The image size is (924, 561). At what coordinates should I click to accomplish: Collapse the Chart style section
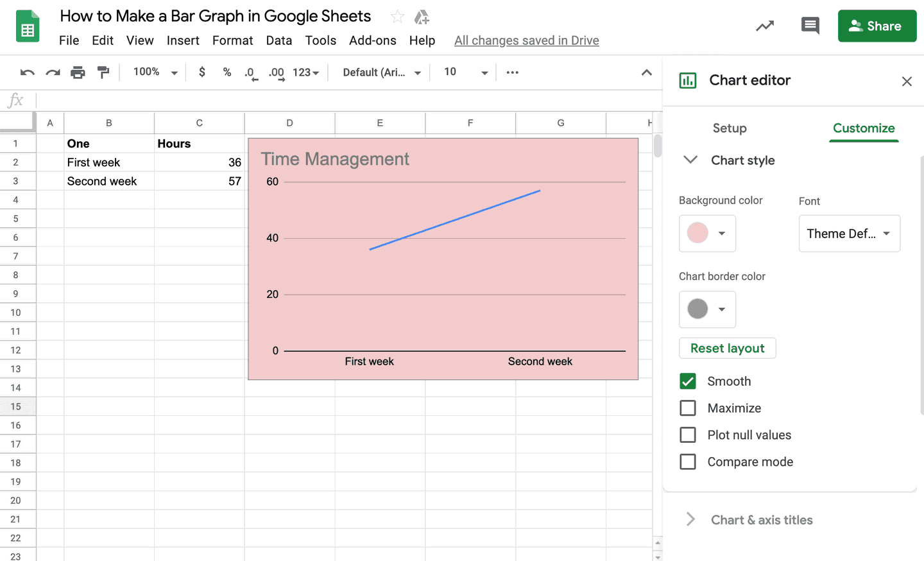[690, 160]
